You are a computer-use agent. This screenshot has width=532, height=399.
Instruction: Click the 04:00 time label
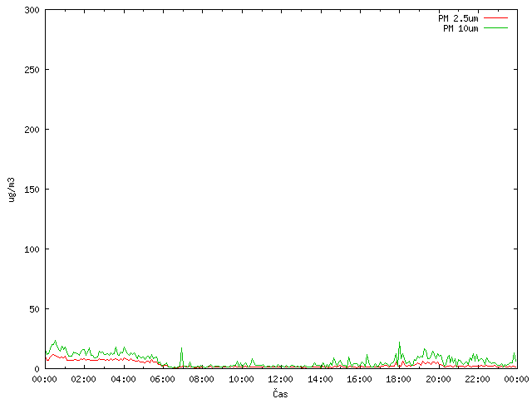(x=124, y=379)
